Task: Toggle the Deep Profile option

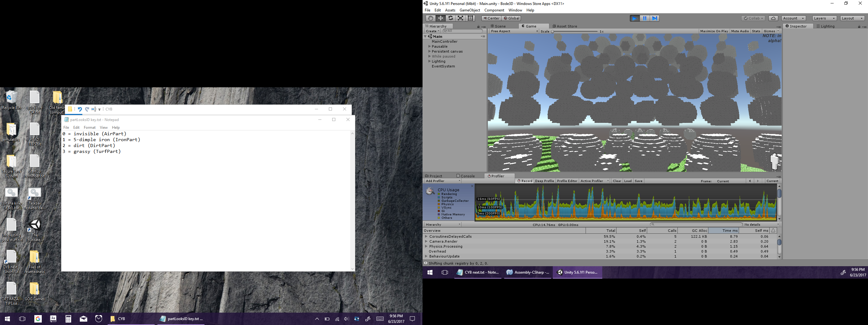Action: pos(544,181)
